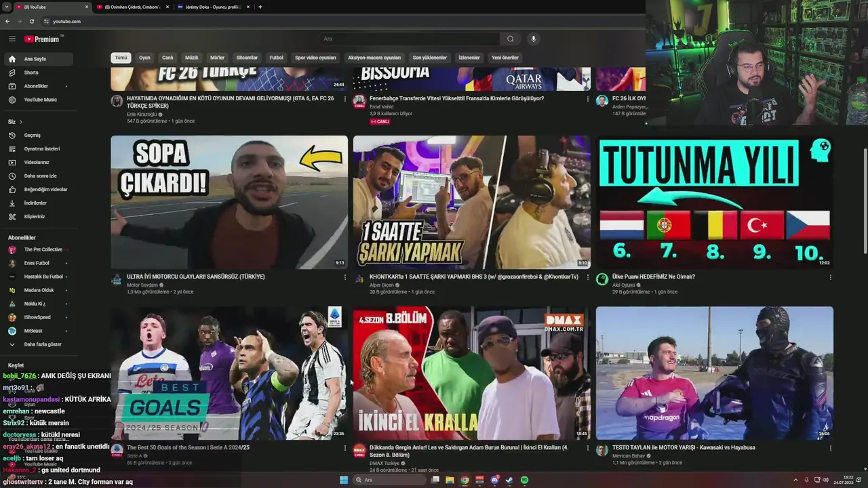868x488 pixels.
Task: Play İKİNCİ EL KRALLAR thumbnail
Action: [x=471, y=373]
